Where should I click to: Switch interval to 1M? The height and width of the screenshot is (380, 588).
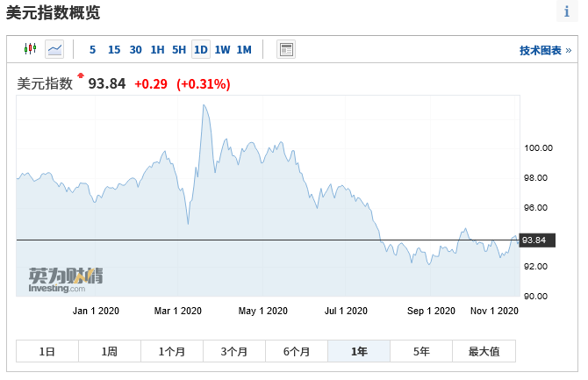(x=244, y=49)
